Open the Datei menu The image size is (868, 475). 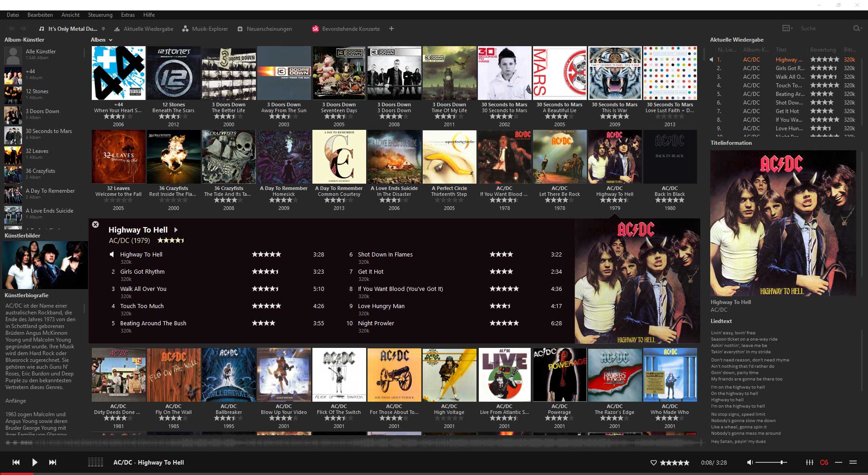coord(13,15)
